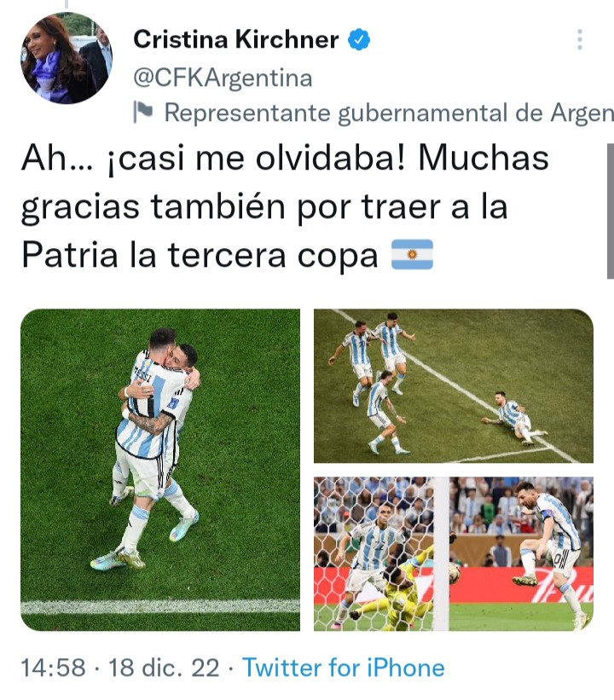Open the Representante gubernamental label
This screenshot has width=614, height=700.
coord(389,113)
